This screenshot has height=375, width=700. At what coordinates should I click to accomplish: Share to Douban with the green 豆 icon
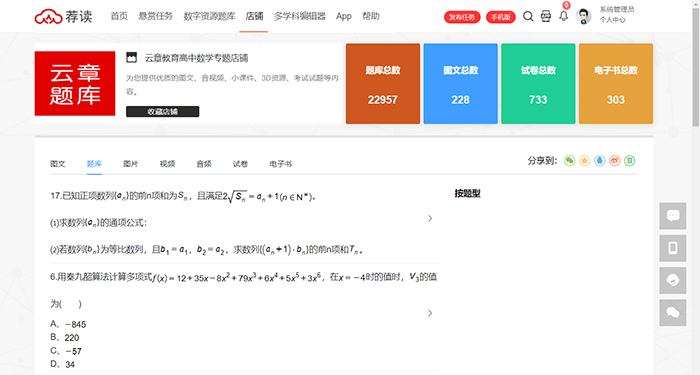[629, 161]
